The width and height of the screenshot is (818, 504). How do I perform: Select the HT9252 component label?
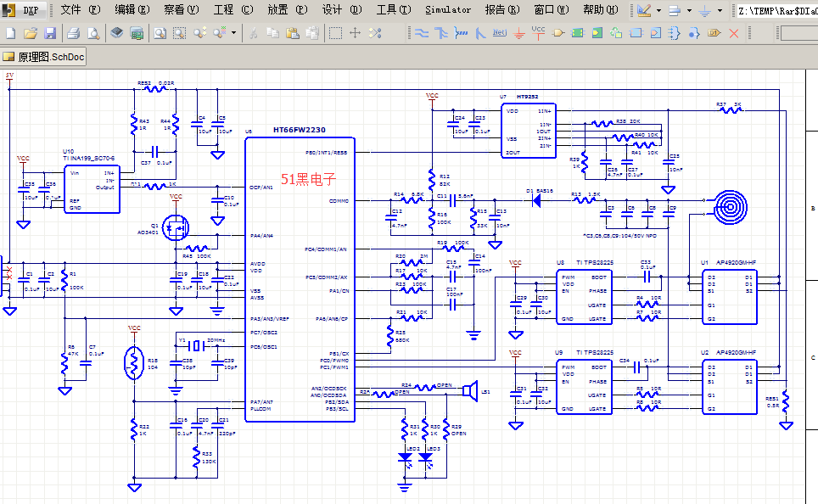pos(528,97)
